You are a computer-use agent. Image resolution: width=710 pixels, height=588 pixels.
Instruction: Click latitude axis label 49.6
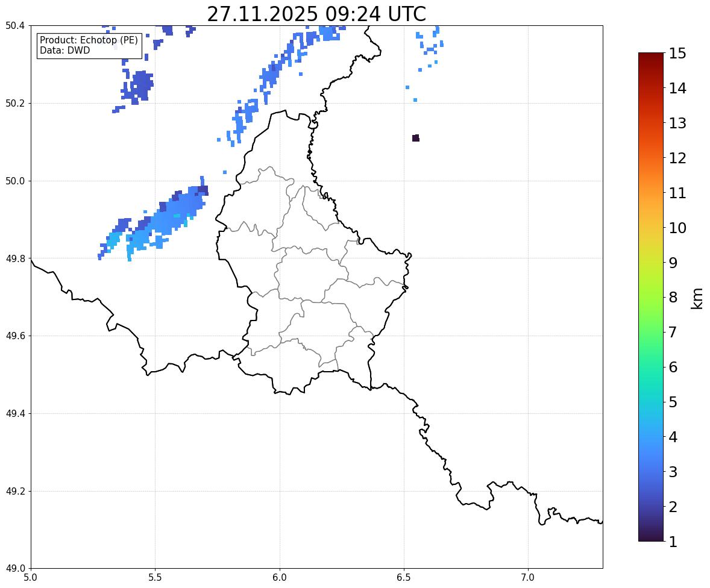(x=15, y=336)
